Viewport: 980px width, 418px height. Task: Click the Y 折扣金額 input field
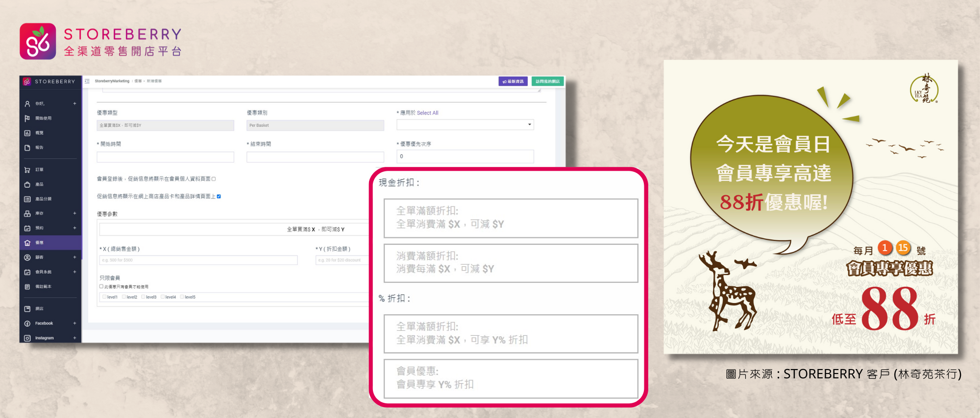343,260
